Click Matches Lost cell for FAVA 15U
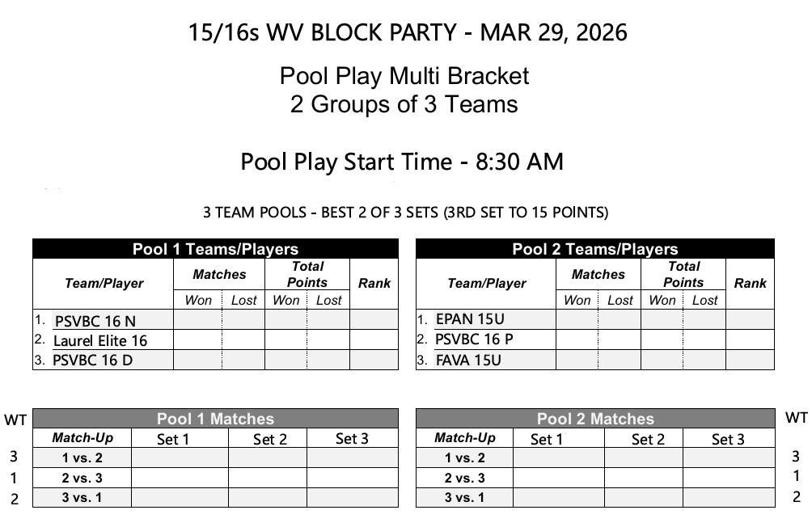 coord(620,360)
